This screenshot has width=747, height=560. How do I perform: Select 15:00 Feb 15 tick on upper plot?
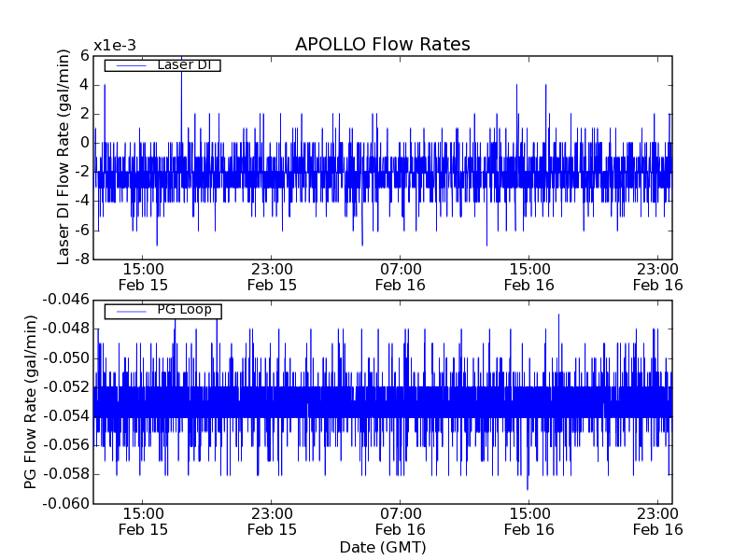(x=143, y=276)
